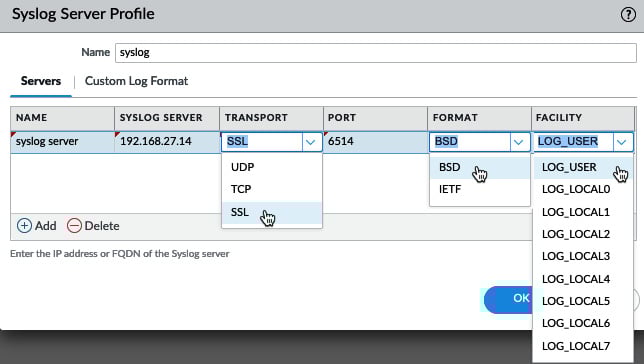This screenshot has width=644, height=364.
Task: Click the port 6514 cell
Action: coord(375,142)
